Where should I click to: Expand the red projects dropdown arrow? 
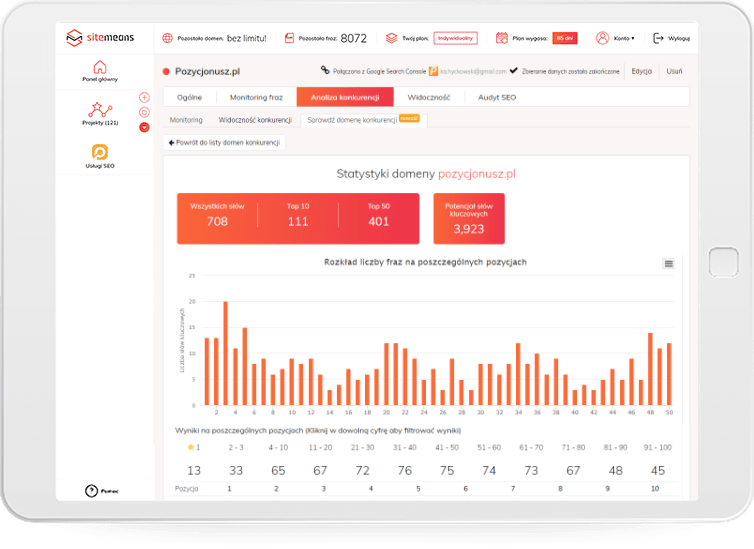144,127
